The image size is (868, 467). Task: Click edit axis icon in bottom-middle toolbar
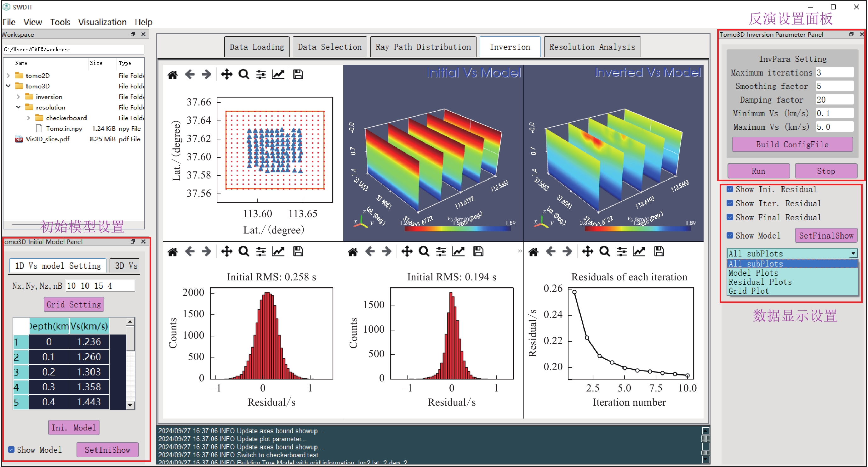pyautogui.click(x=458, y=251)
